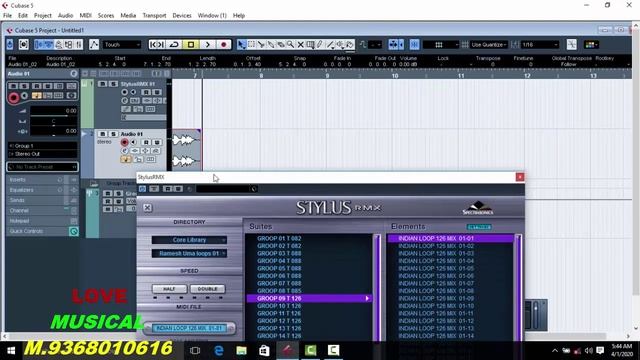Toggle Show Inspector in the toolbar

point(39,44)
